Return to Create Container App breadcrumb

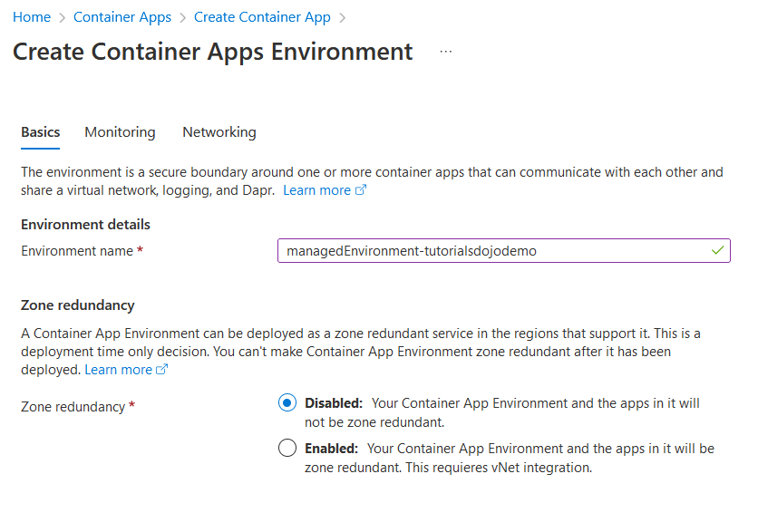click(x=262, y=17)
